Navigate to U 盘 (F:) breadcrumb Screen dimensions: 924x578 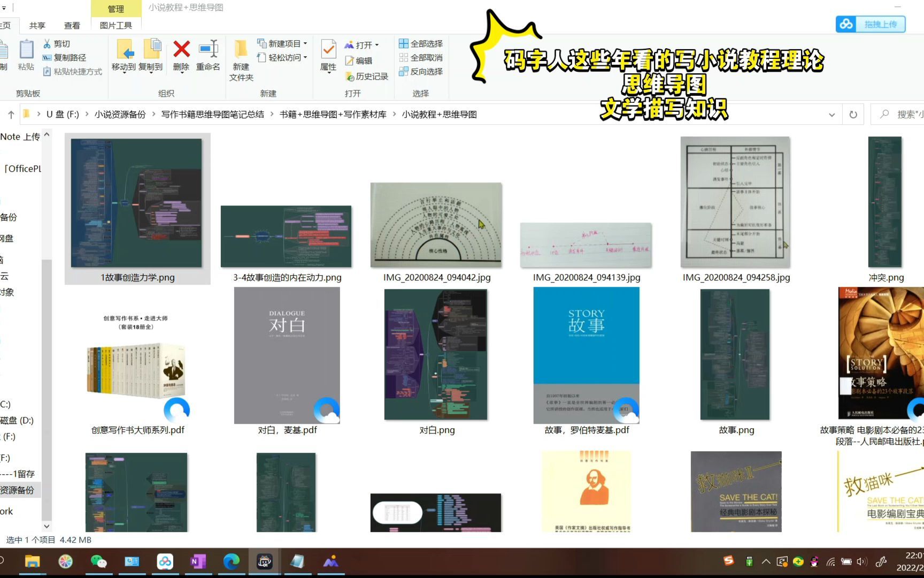pyautogui.click(x=63, y=115)
